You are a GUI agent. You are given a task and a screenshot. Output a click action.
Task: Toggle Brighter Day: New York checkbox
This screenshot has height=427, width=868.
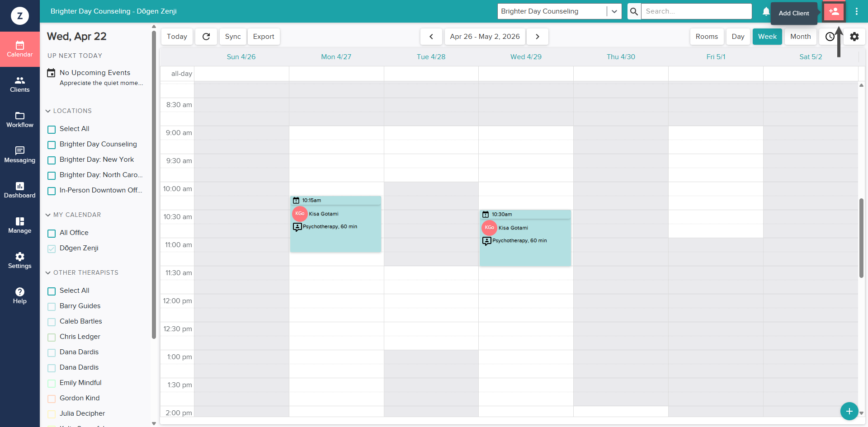pos(52,160)
